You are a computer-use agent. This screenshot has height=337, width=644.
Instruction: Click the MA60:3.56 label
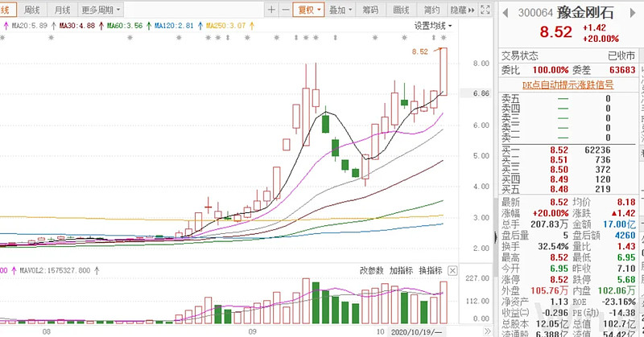[125, 26]
